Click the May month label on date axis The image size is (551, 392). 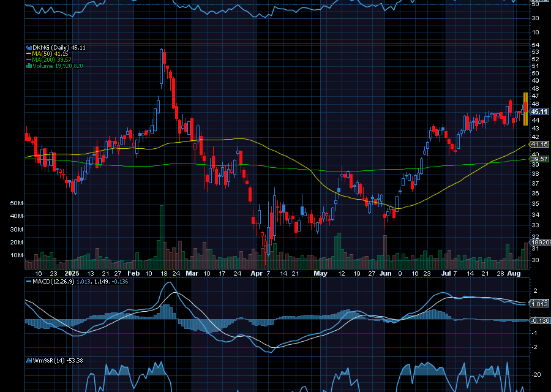click(320, 273)
